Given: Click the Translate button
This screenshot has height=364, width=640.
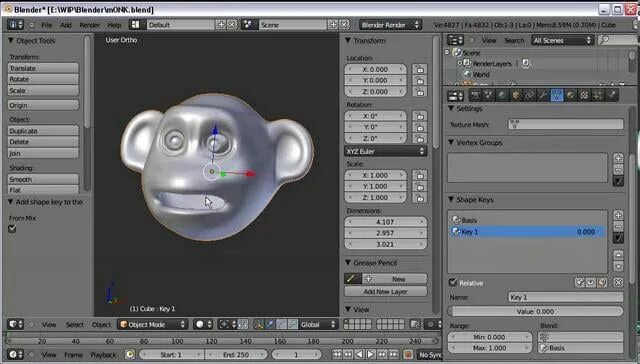Looking at the screenshot, I should (43, 68).
